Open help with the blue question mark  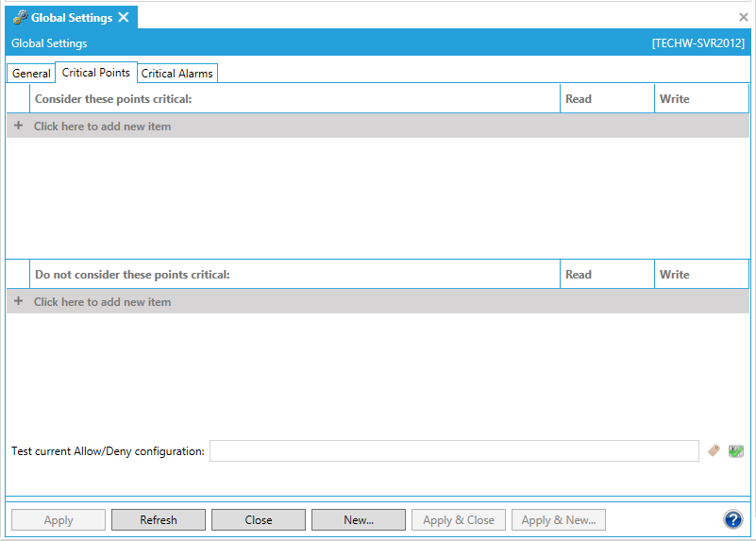732,519
